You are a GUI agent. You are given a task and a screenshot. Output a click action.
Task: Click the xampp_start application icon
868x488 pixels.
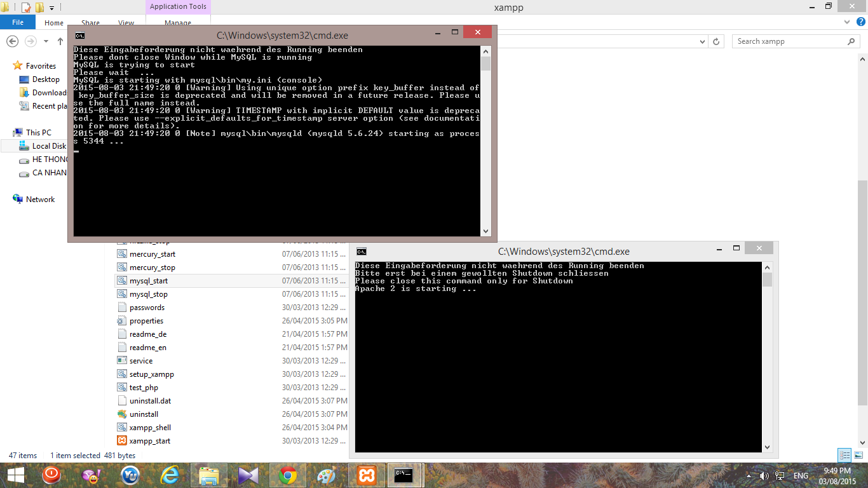pos(122,441)
